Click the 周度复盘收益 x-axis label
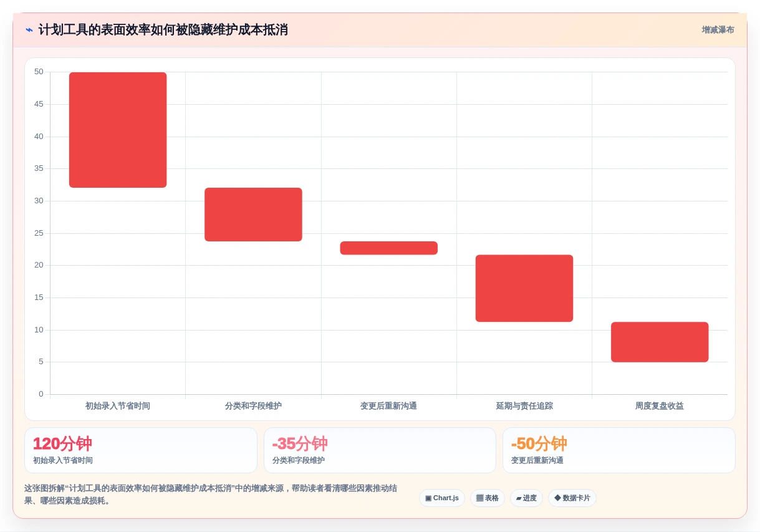The image size is (760, 532). click(x=660, y=406)
